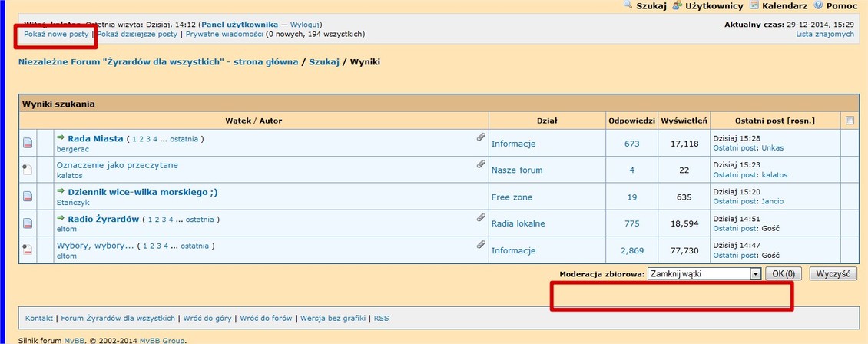This screenshot has width=868, height=344.
Task: Sort by Dział column header
Action: (547, 121)
